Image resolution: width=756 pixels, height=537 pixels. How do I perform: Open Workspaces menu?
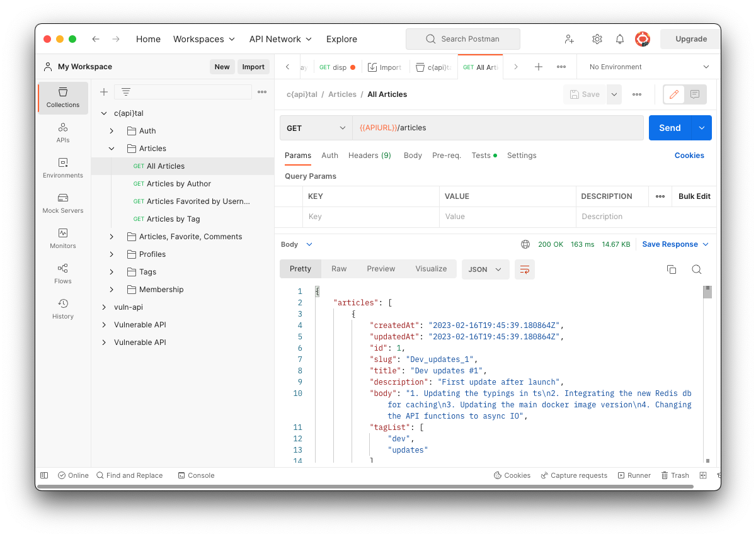click(204, 39)
